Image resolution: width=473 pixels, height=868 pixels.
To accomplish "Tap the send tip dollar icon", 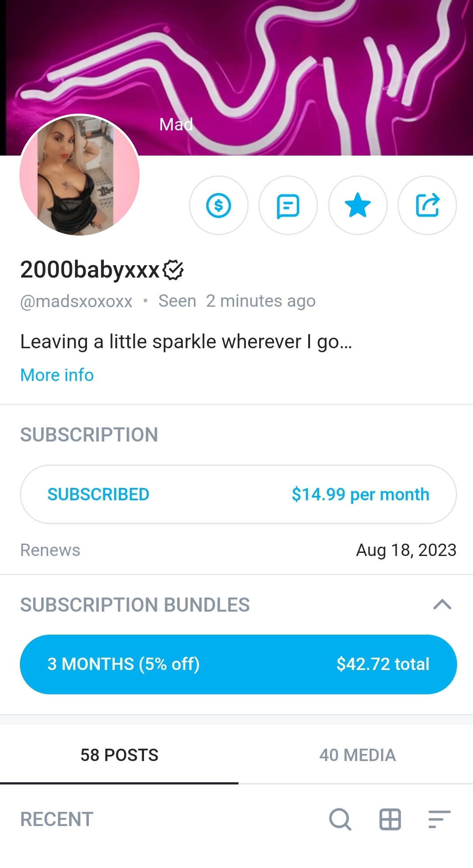I will pyautogui.click(x=219, y=206).
